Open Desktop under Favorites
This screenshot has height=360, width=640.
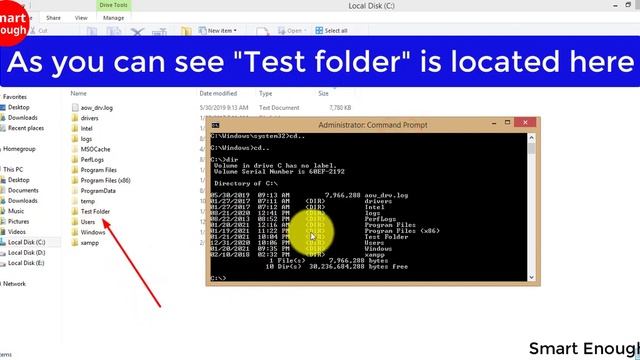(x=18, y=107)
